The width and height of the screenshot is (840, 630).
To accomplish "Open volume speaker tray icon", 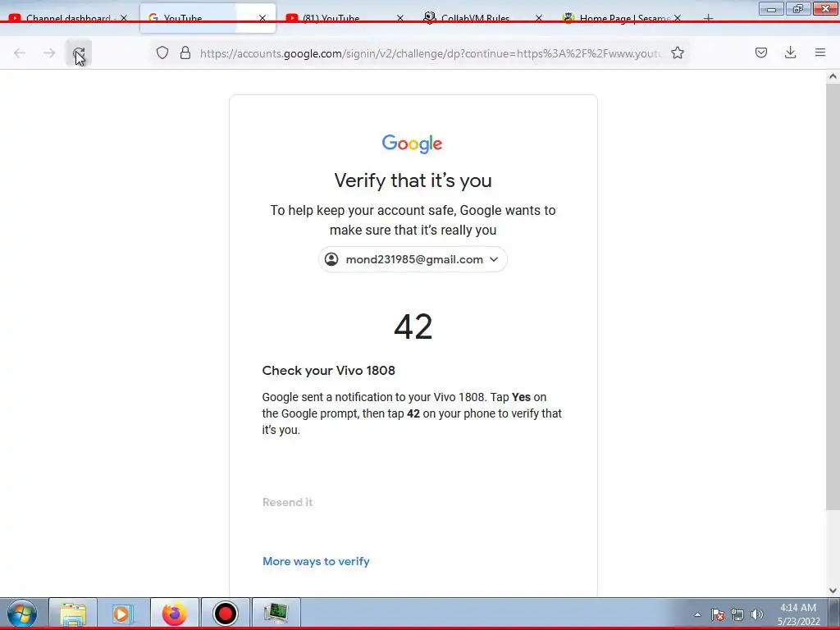I will pos(756,614).
